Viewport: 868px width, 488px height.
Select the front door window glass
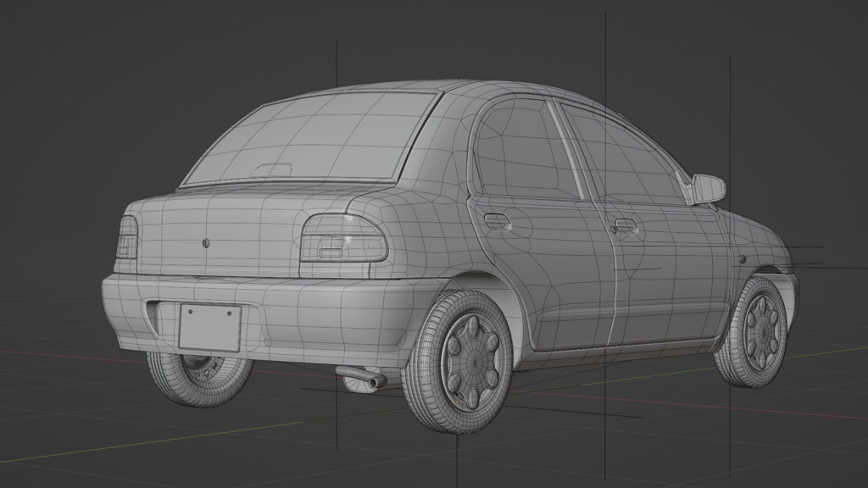point(623,152)
